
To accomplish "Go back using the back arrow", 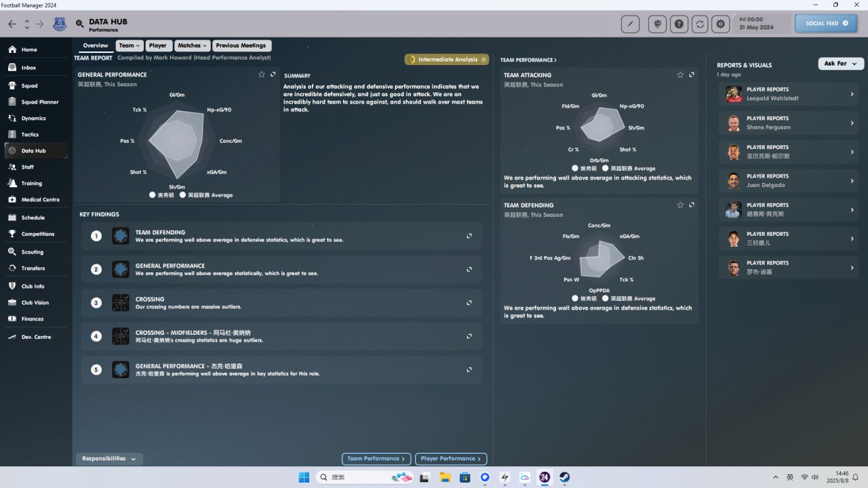I will (12, 24).
